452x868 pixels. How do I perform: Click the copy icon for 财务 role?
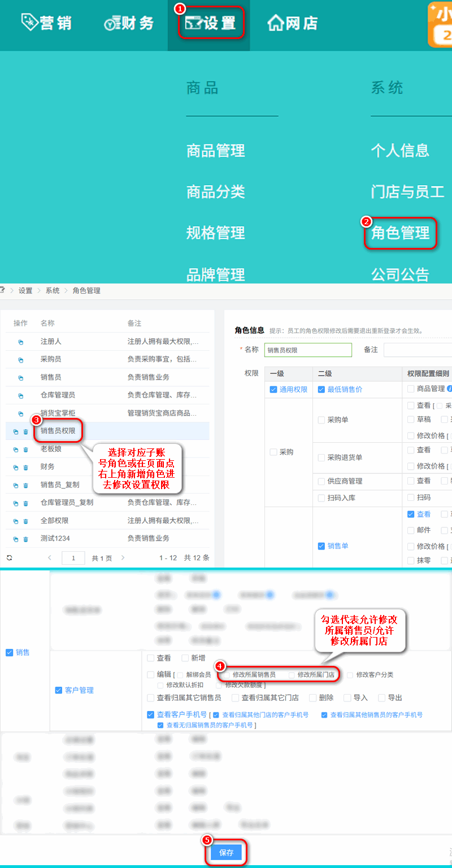coord(16,468)
